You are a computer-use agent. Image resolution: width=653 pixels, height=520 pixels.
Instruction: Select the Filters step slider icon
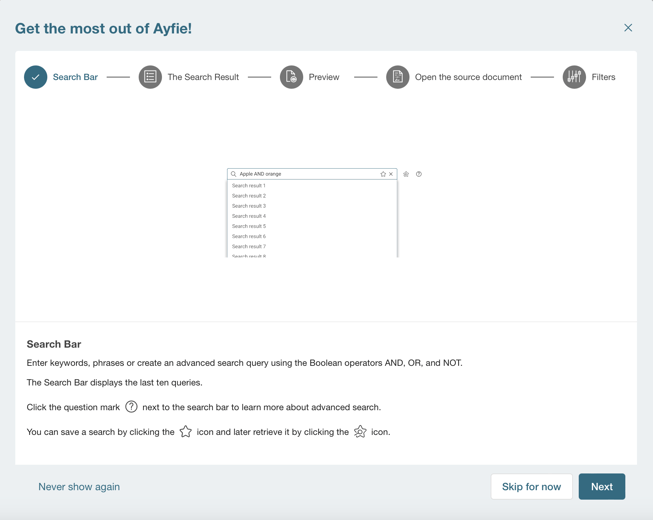tap(574, 77)
